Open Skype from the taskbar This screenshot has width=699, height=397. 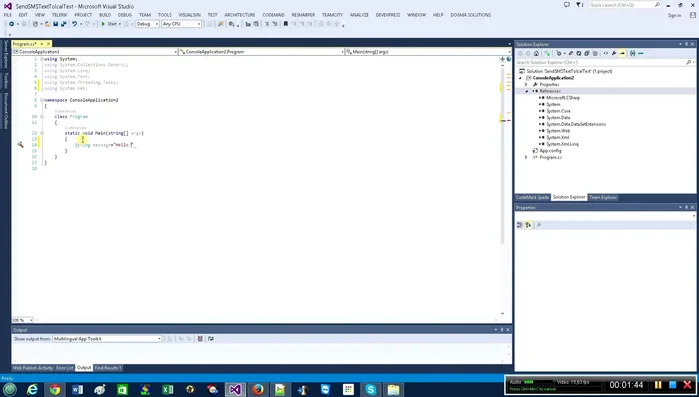(x=370, y=390)
